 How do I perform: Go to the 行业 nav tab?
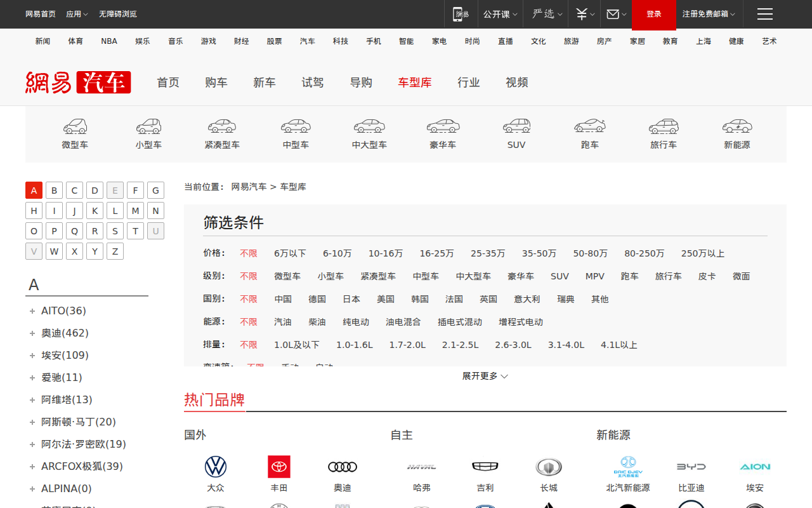click(469, 83)
